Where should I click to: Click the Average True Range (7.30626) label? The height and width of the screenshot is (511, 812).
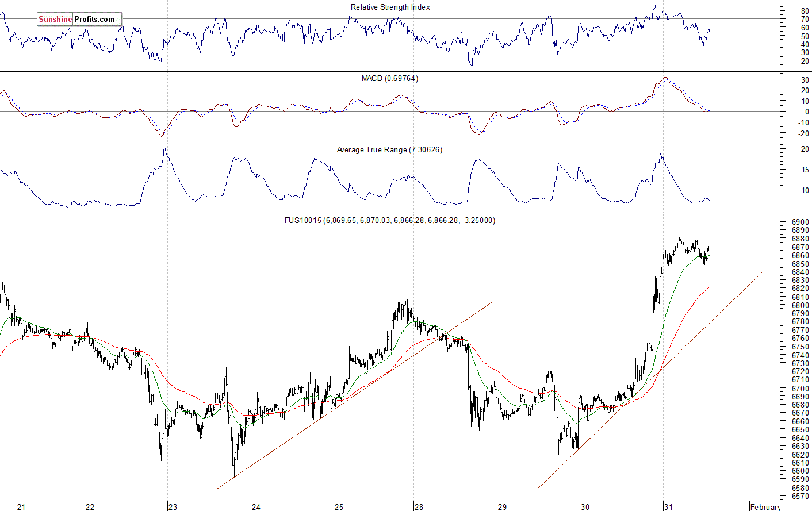(x=389, y=149)
